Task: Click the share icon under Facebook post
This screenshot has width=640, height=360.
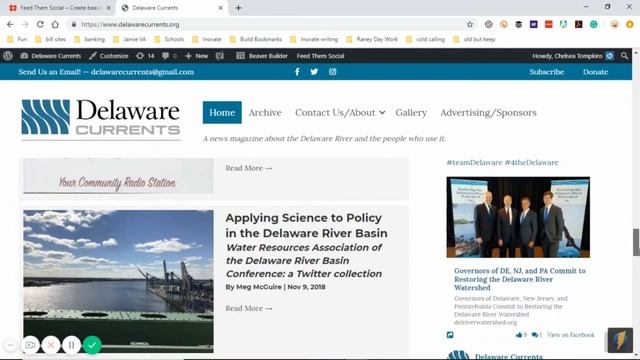Action: (x=450, y=335)
